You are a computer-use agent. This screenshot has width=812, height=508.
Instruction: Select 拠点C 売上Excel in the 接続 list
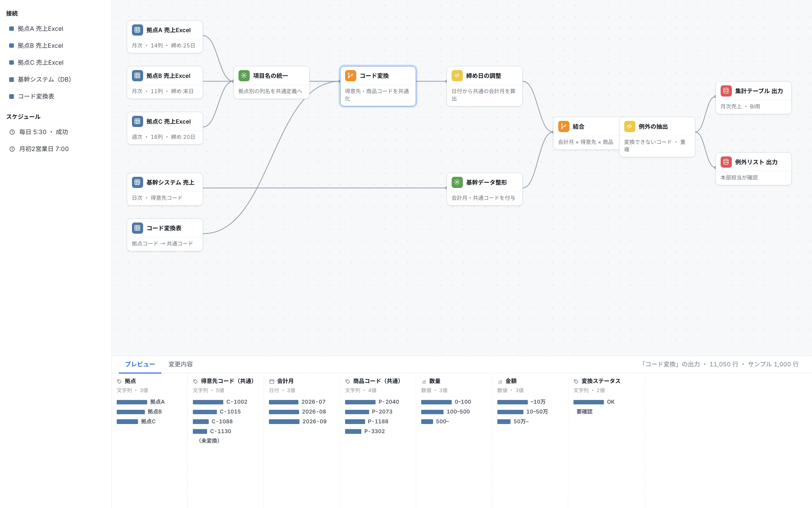coord(56,63)
